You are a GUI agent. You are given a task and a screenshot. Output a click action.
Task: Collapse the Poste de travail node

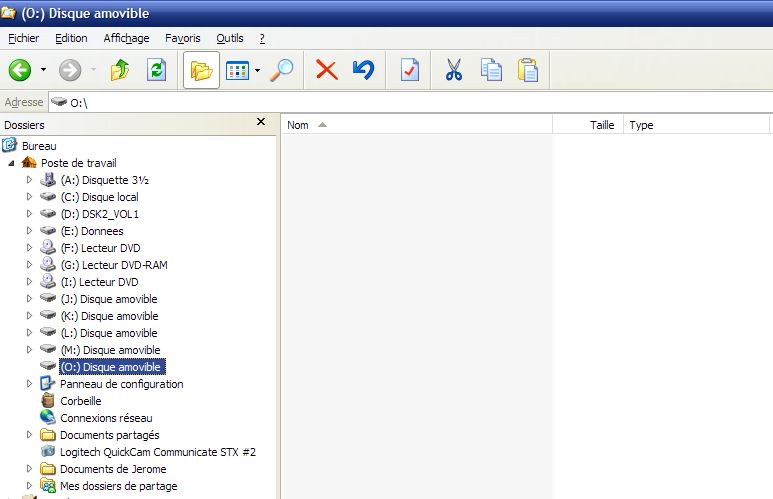coord(11,163)
